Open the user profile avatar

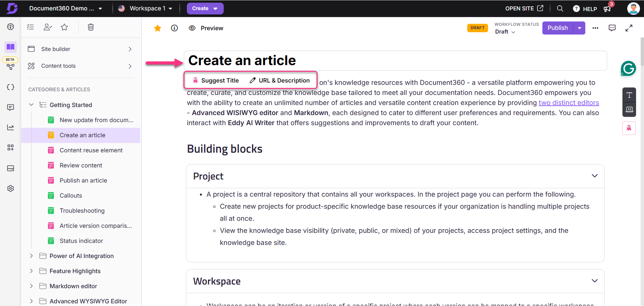[633, 8]
